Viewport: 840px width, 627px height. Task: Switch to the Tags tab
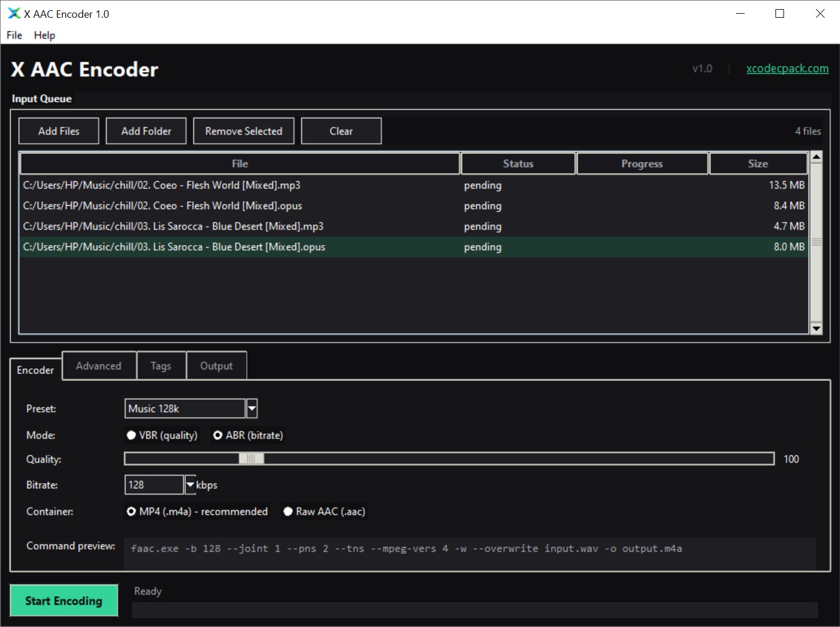pyautogui.click(x=161, y=366)
